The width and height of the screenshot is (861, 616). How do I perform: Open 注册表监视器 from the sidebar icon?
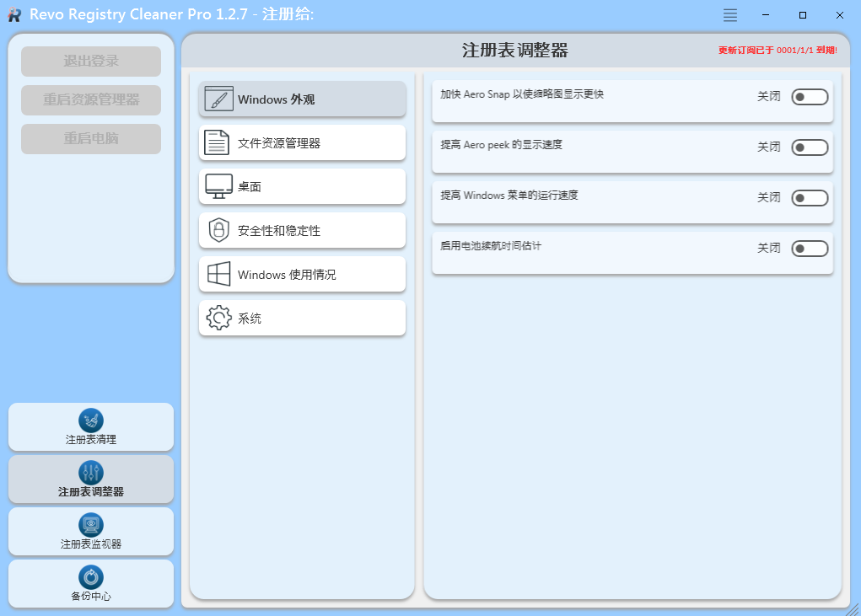pyautogui.click(x=90, y=525)
